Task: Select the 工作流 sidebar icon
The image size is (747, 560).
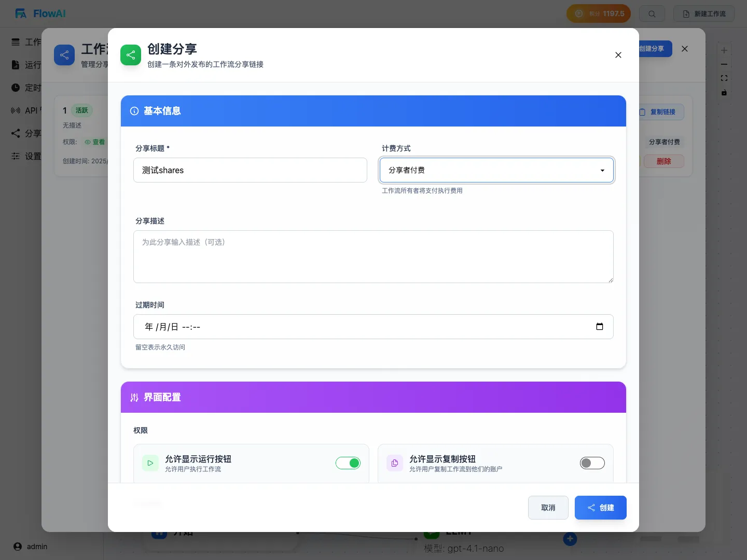Action: point(16,42)
